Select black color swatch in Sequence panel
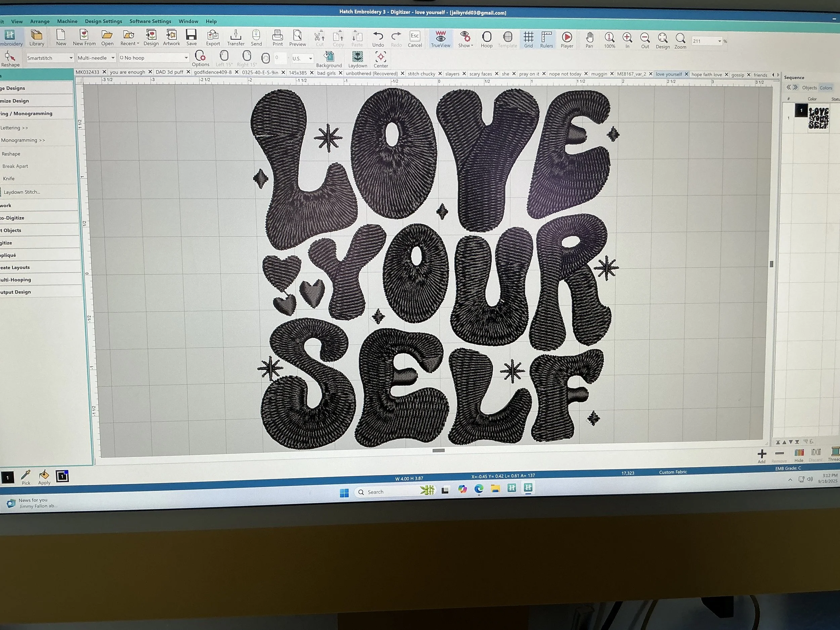 click(801, 111)
